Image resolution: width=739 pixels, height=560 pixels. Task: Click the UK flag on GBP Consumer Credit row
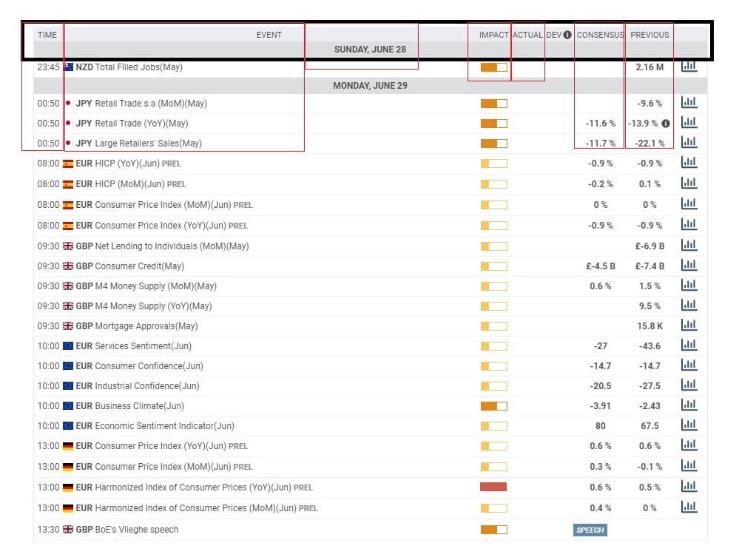[68, 266]
